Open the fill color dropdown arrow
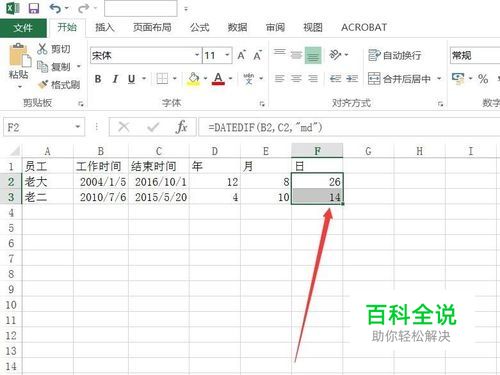Image resolution: width=500 pixels, height=375 pixels. [x=205, y=79]
